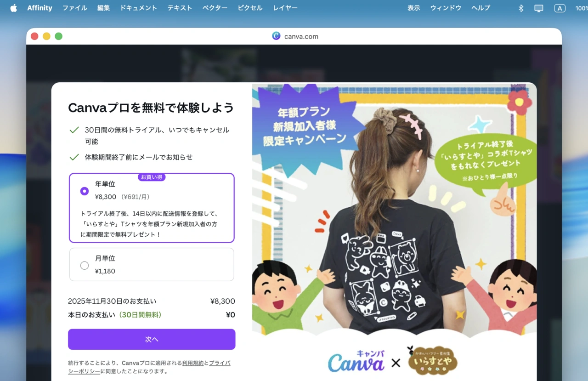Open the レイヤー menu
The width and height of the screenshot is (588, 381).
tap(285, 8)
